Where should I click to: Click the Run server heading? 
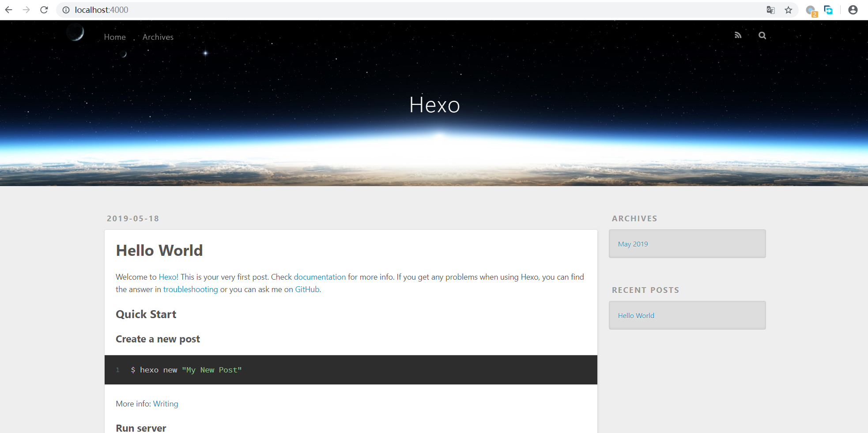coord(141,428)
